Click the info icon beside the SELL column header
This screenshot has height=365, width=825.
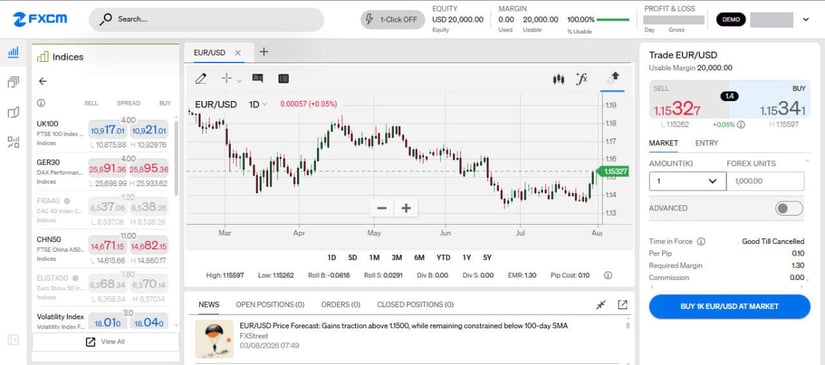pyautogui.click(x=41, y=103)
